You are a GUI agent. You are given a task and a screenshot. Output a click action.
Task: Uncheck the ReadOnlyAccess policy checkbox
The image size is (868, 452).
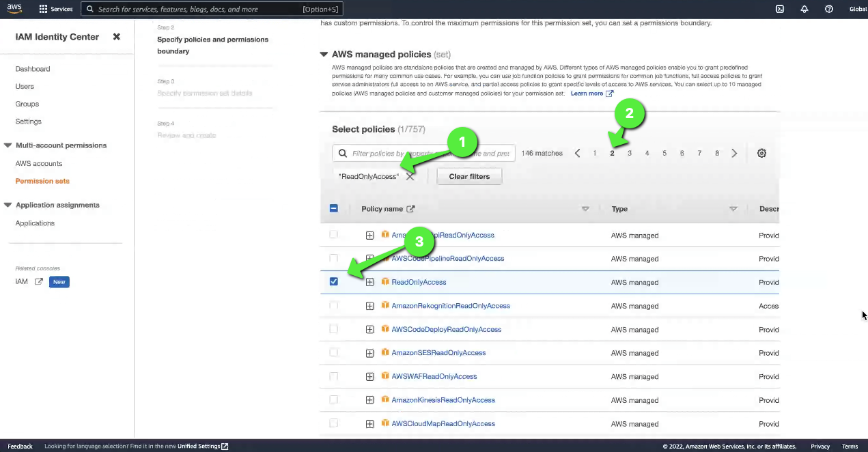tap(334, 281)
